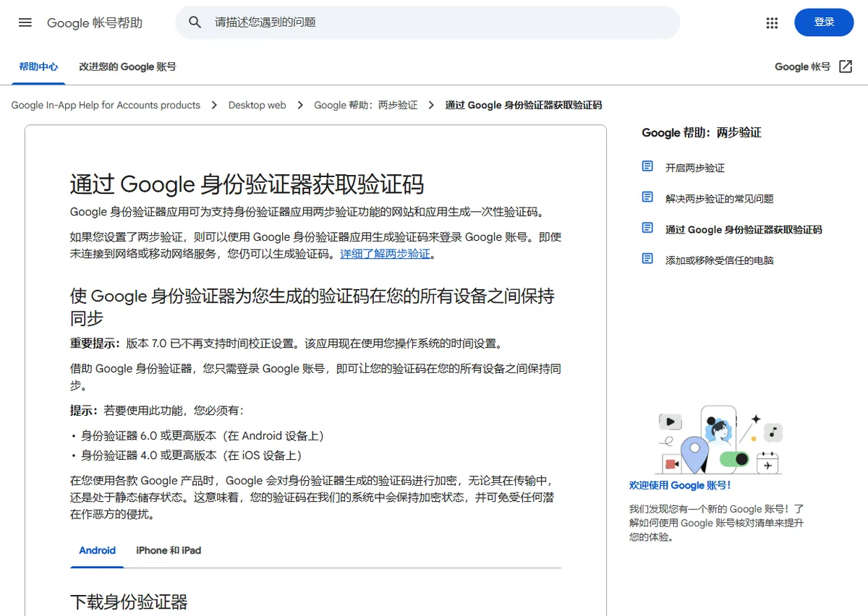This screenshot has height=616, width=868.
Task: Select the Android tab
Action: click(x=98, y=550)
